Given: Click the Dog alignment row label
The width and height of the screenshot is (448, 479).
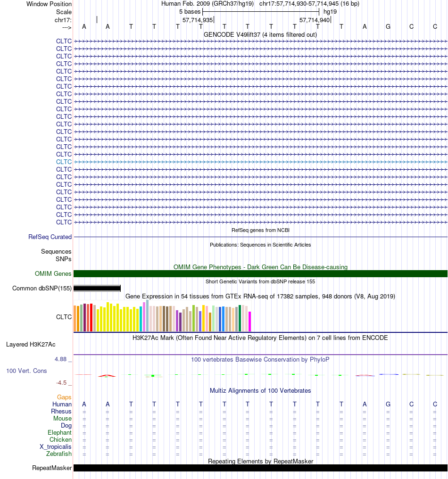Looking at the screenshot, I should tap(66, 425).
